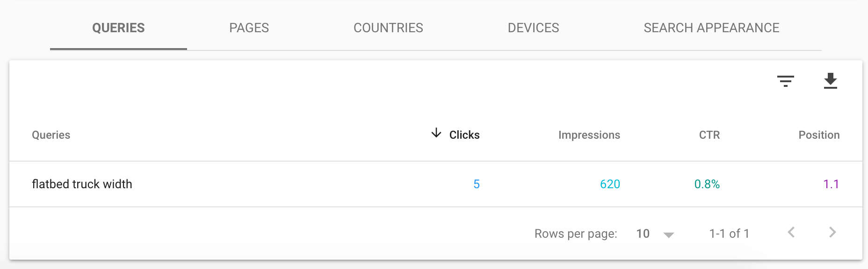Sort by Position column header
Viewport: 868px width, 269px height.
click(818, 135)
